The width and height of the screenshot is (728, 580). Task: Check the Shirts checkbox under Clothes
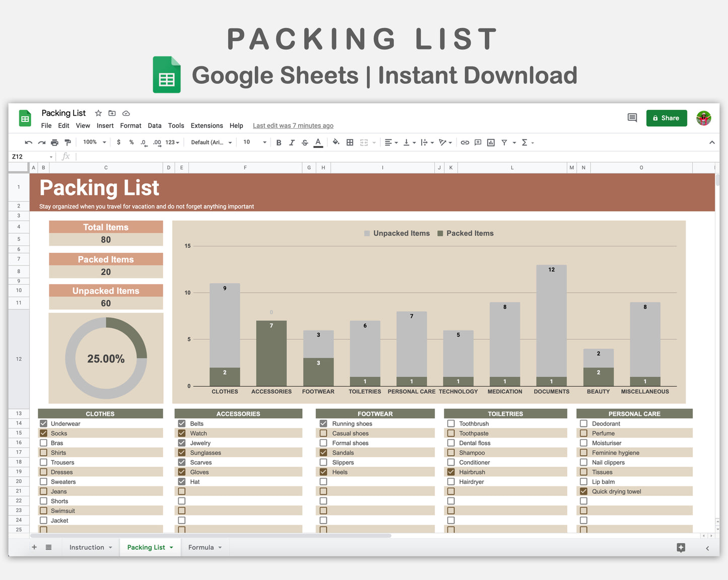click(x=43, y=452)
